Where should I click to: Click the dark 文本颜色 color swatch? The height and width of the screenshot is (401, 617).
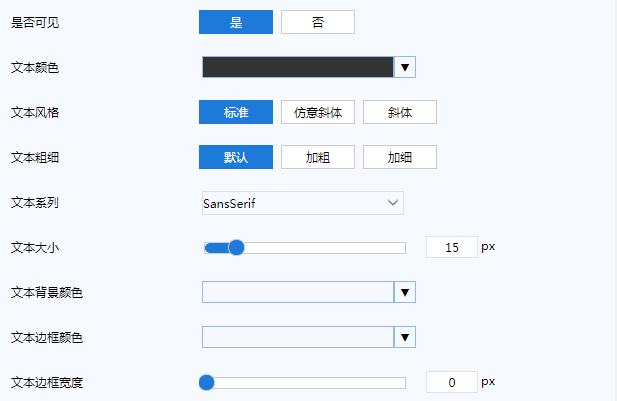[x=298, y=67]
